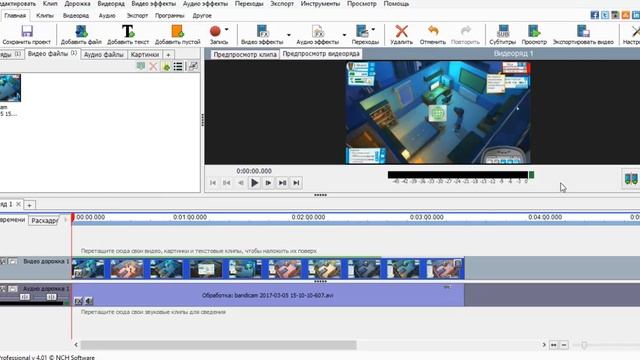Image resolution: width=640 pixels, height=360 pixels.
Task: Click the Добавить пустой clip icon
Action: pyautogui.click(x=178, y=31)
